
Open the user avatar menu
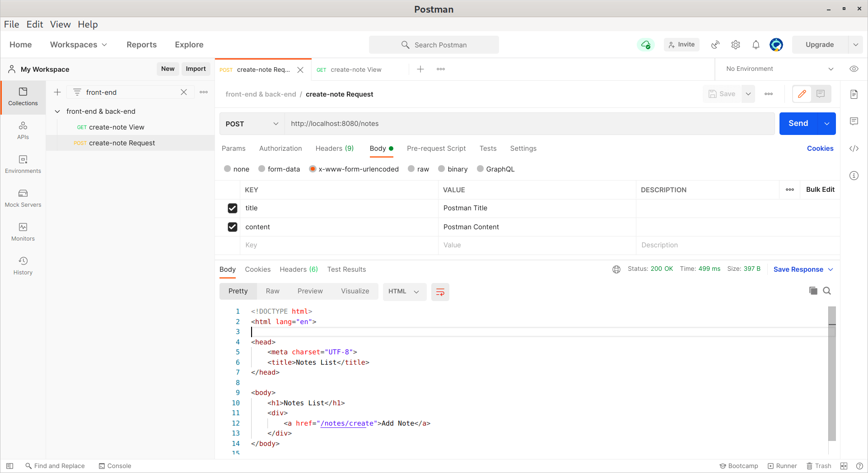776,45
